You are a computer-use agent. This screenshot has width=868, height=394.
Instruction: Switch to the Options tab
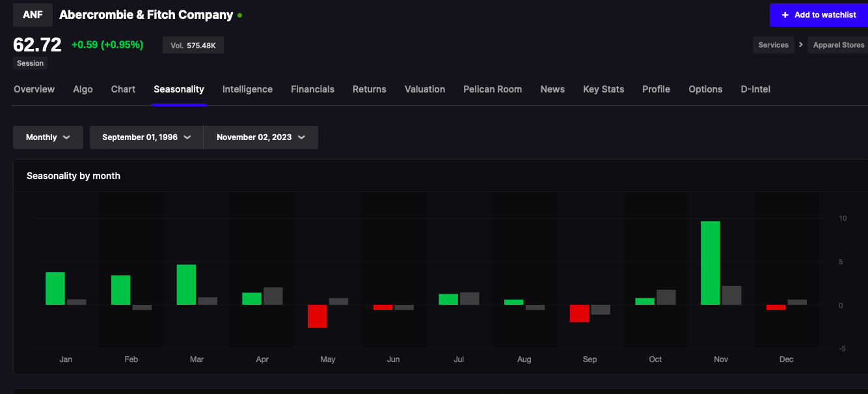705,89
